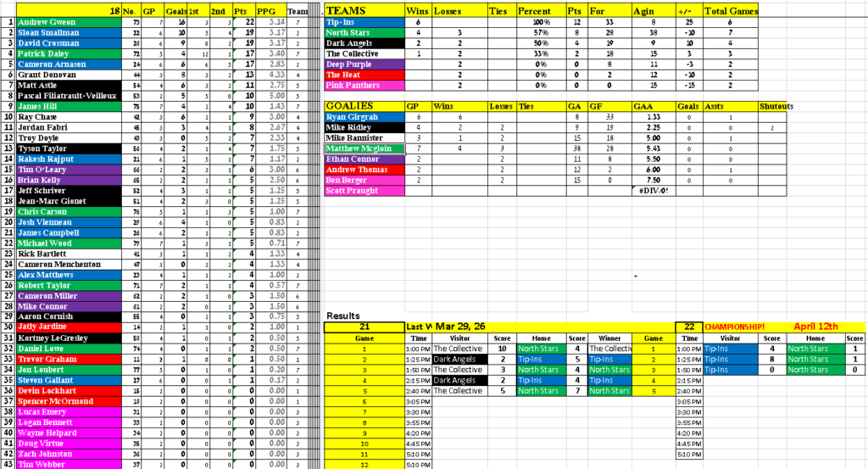This screenshot has width=868, height=469.
Task: Click the Tip-Ins team name cell
Action: pos(364,22)
